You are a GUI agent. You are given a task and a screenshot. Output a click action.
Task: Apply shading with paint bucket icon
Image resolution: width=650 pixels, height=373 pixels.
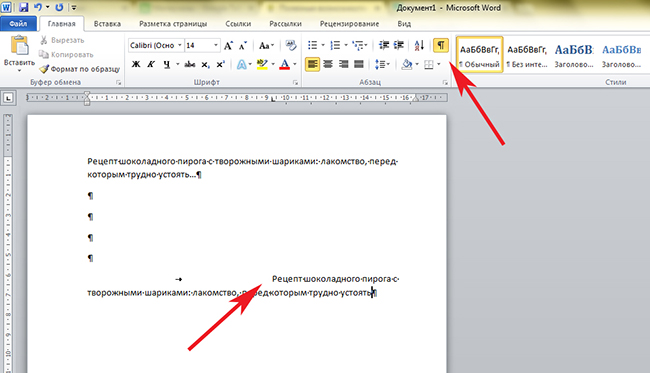click(x=407, y=64)
